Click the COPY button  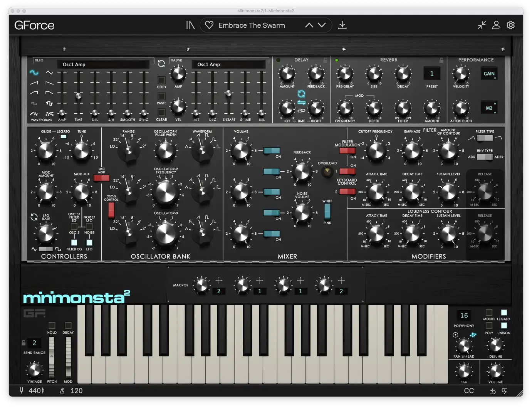(x=161, y=80)
